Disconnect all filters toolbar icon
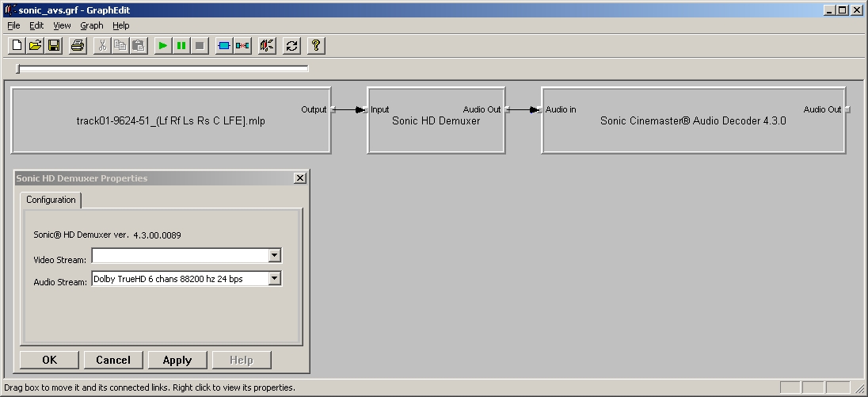This screenshot has height=397, width=868. pyautogui.click(x=242, y=45)
